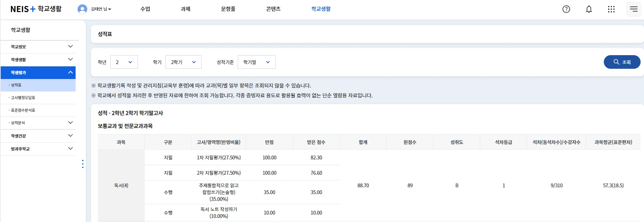Click the 1차 지필평가(27.50%) cell
This screenshot has height=222, width=644.
219,158
